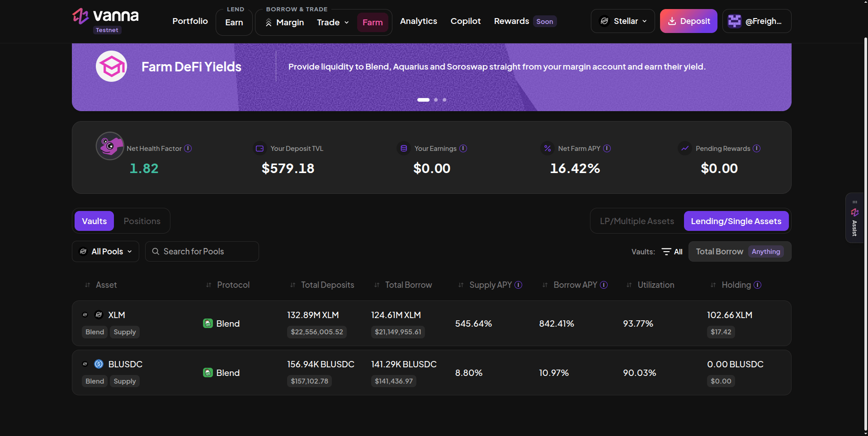Sort by the Asset column
The height and width of the screenshot is (436, 868).
coord(101,285)
